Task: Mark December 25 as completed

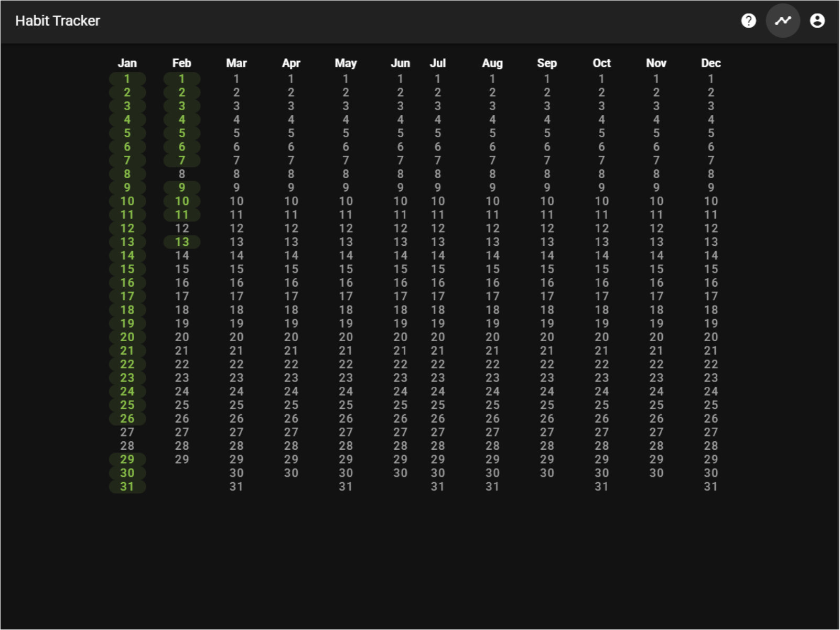Action: [x=711, y=405]
